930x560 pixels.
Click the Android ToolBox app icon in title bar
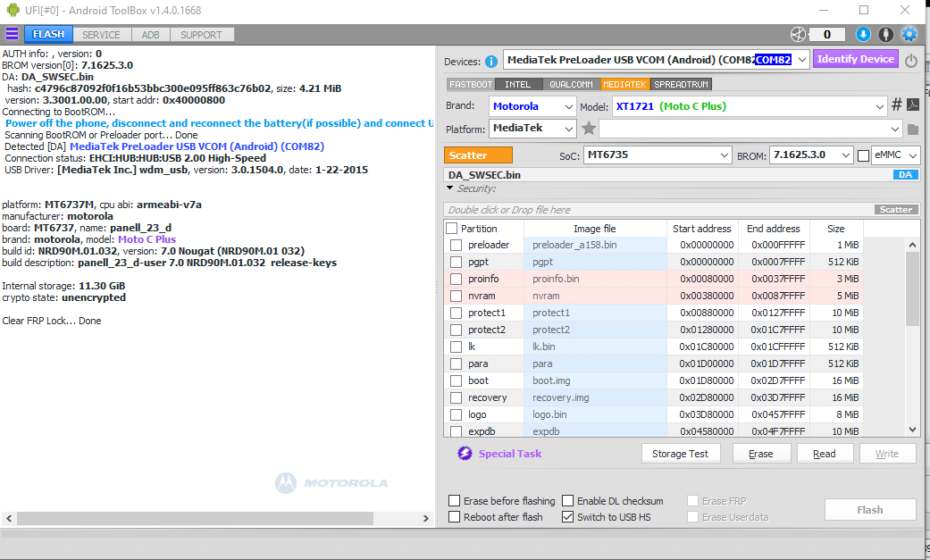pos(13,10)
